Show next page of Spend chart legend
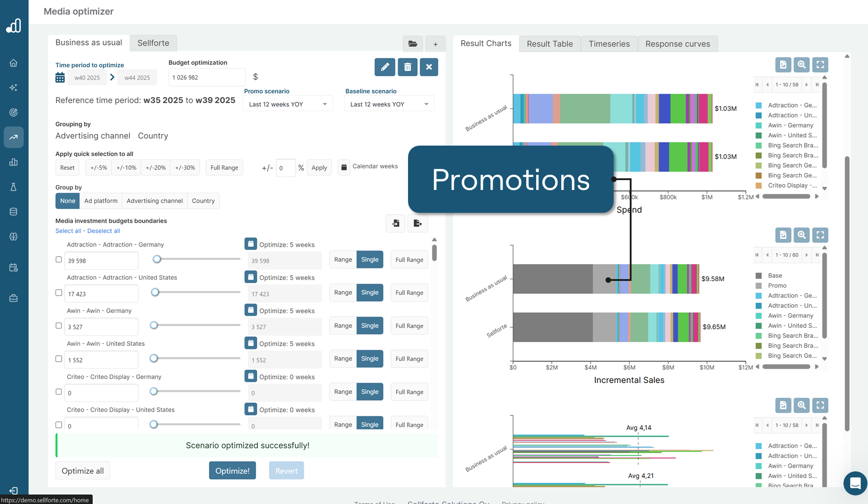This screenshot has width=868, height=504. click(x=807, y=85)
